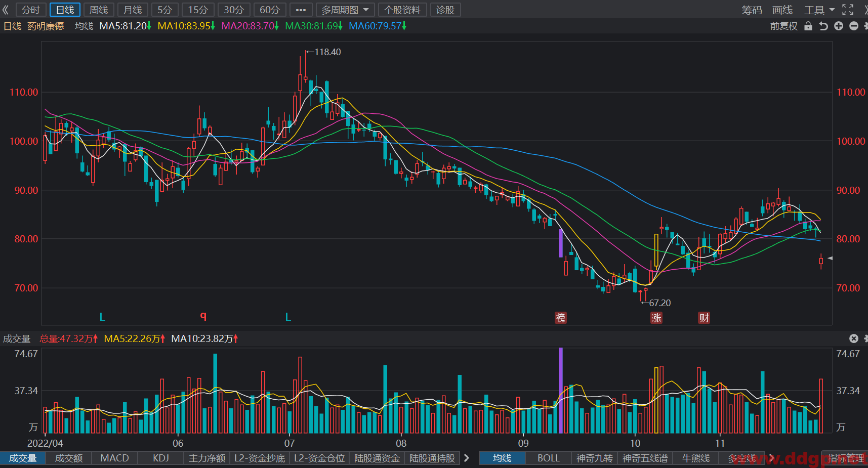This screenshot has height=468, width=868.
Task: Select the 60分 period
Action: [270, 10]
